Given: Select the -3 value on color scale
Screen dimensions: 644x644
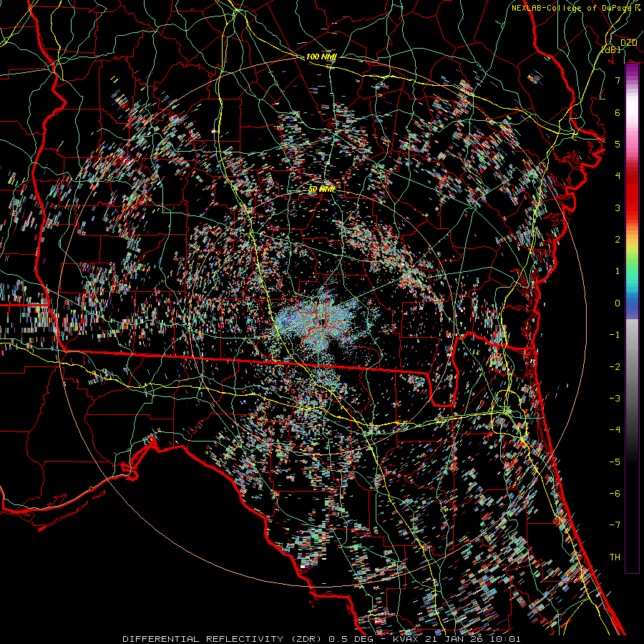Looking at the screenshot, I should tap(615, 398).
